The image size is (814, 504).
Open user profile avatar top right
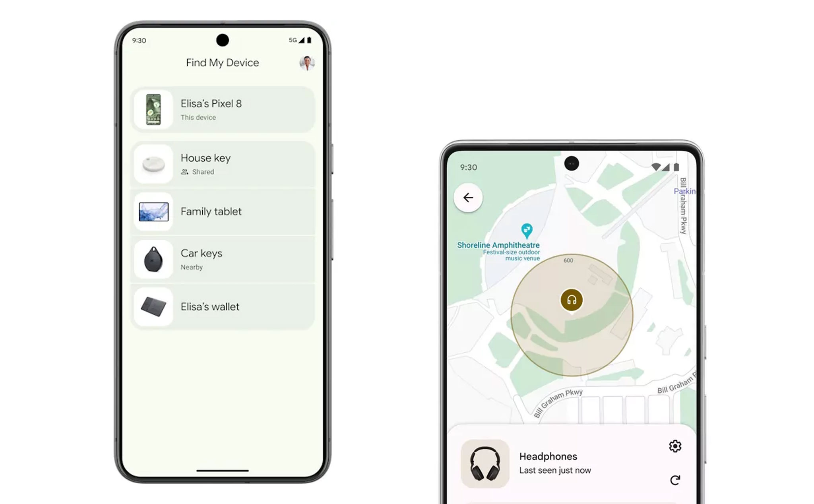(x=306, y=63)
